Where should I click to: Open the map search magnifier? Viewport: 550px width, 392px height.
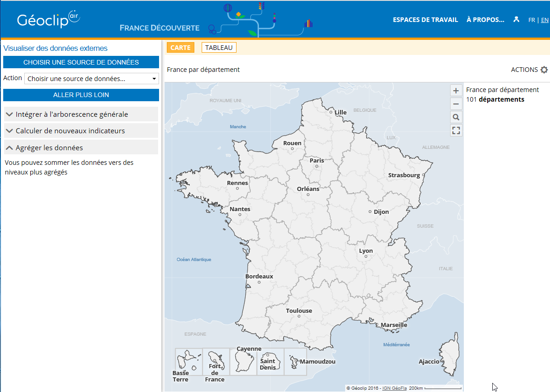click(x=456, y=117)
